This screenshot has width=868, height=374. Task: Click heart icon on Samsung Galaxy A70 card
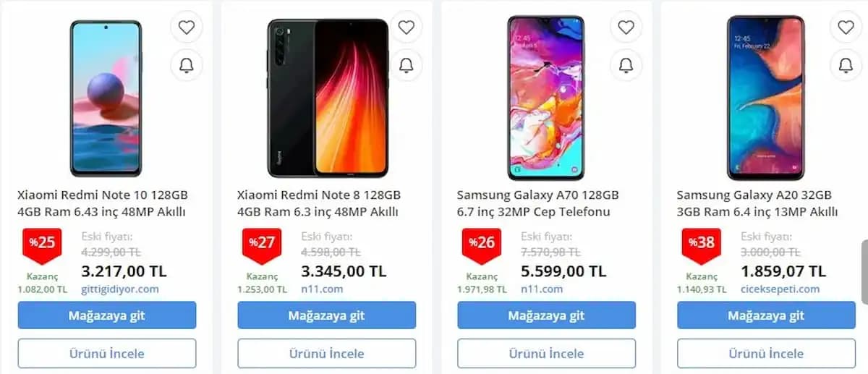626,27
